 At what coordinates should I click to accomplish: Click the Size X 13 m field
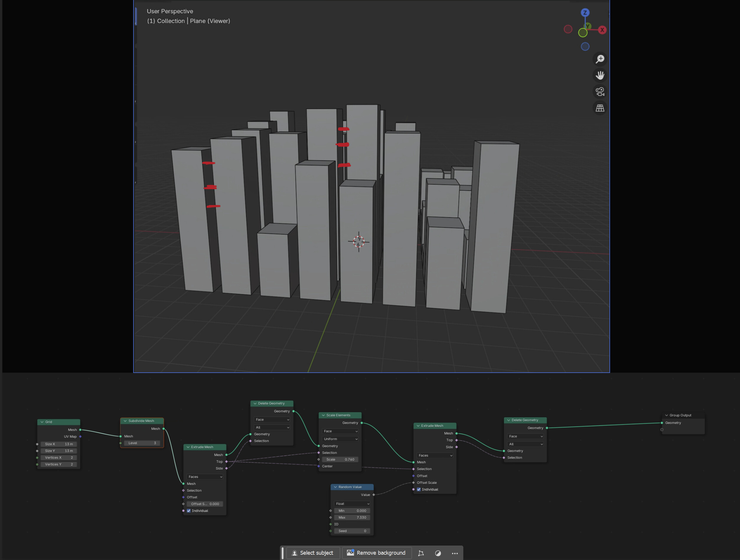[59, 444]
